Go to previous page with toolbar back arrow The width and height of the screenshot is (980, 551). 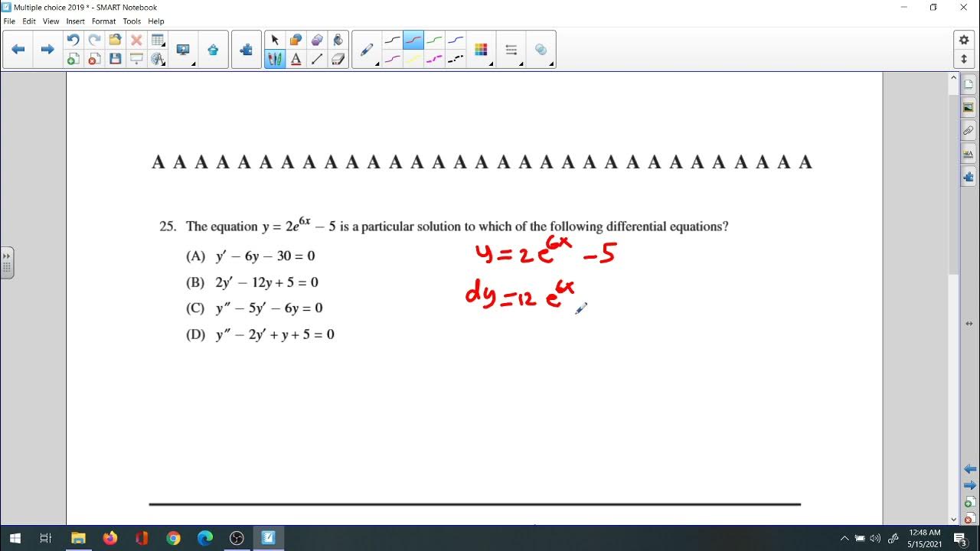(18, 49)
